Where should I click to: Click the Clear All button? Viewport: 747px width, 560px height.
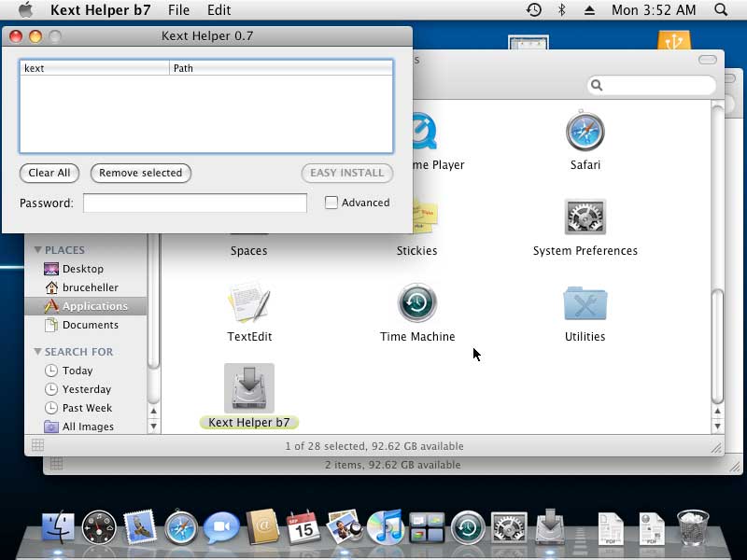point(49,173)
